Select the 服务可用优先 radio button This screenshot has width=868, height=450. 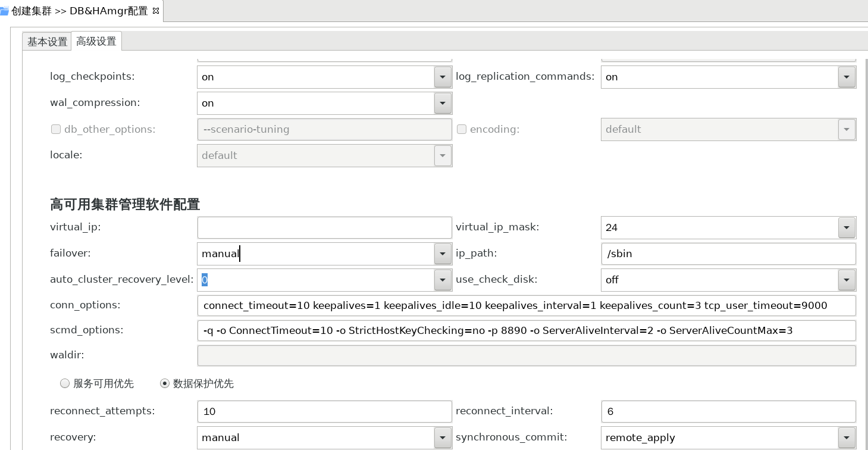click(65, 384)
